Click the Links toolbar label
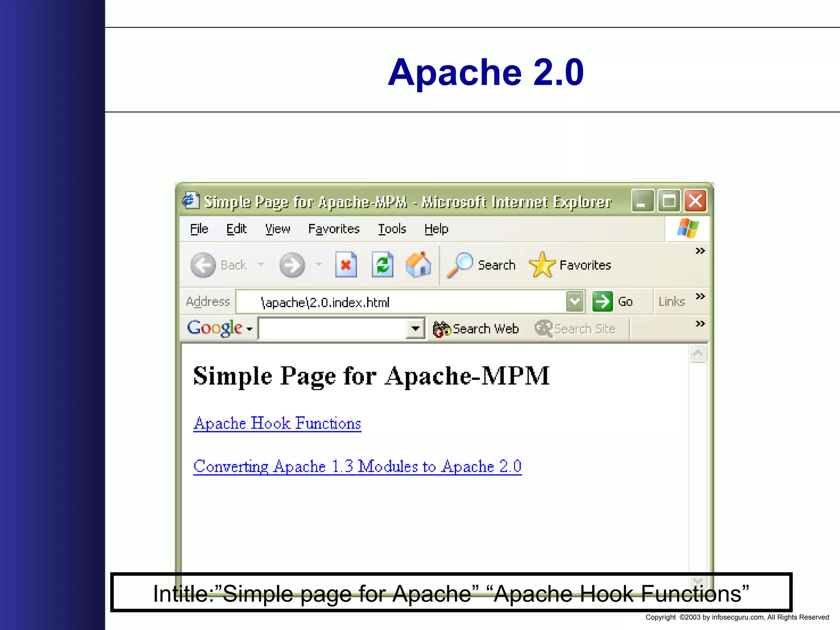Viewport: 840px width, 630px height. pos(671,301)
